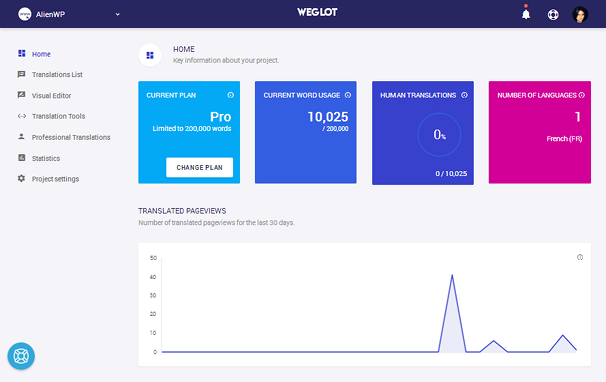The width and height of the screenshot is (606, 382).
Task: Click the info icon on pageviews chart
Action: [x=580, y=257]
